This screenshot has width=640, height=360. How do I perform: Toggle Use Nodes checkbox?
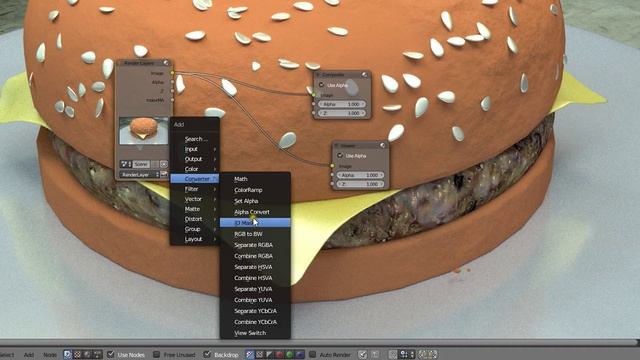[x=111, y=354]
